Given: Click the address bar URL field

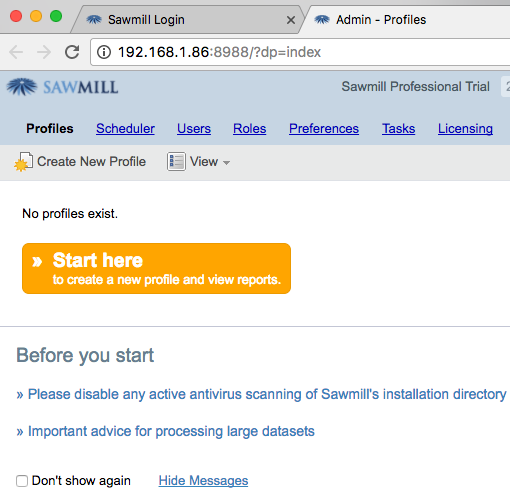Looking at the screenshot, I should 300,52.
